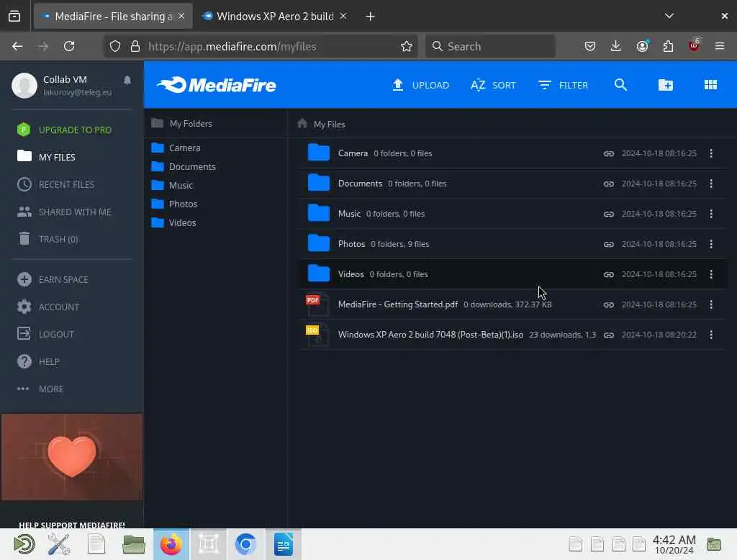This screenshot has height=560, width=737.
Task: Open Trash (0) in sidebar
Action: 48,239
